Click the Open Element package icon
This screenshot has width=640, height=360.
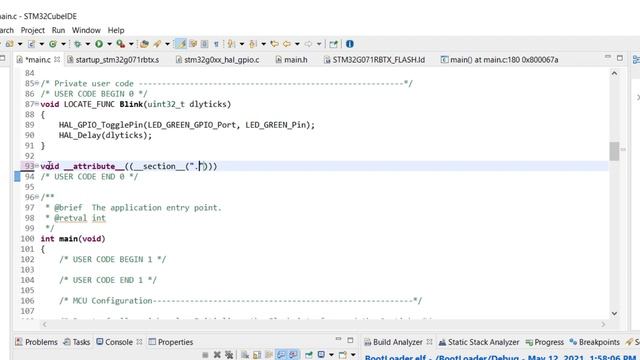pos(144,44)
